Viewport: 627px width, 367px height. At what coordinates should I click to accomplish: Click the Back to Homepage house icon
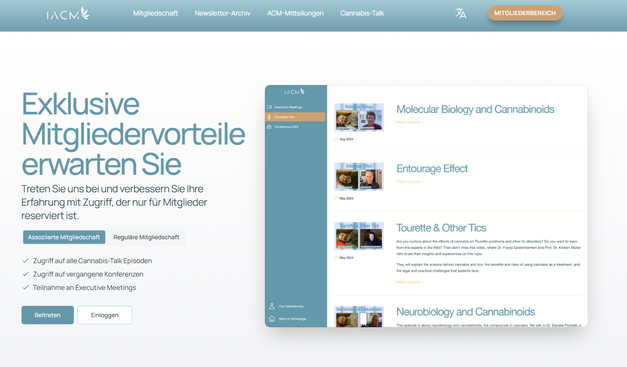[272, 319]
